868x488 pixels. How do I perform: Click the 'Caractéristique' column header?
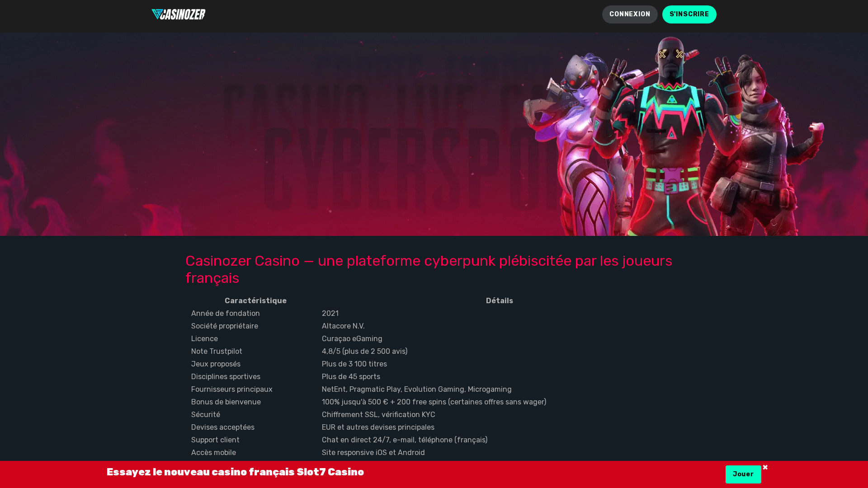(x=255, y=301)
